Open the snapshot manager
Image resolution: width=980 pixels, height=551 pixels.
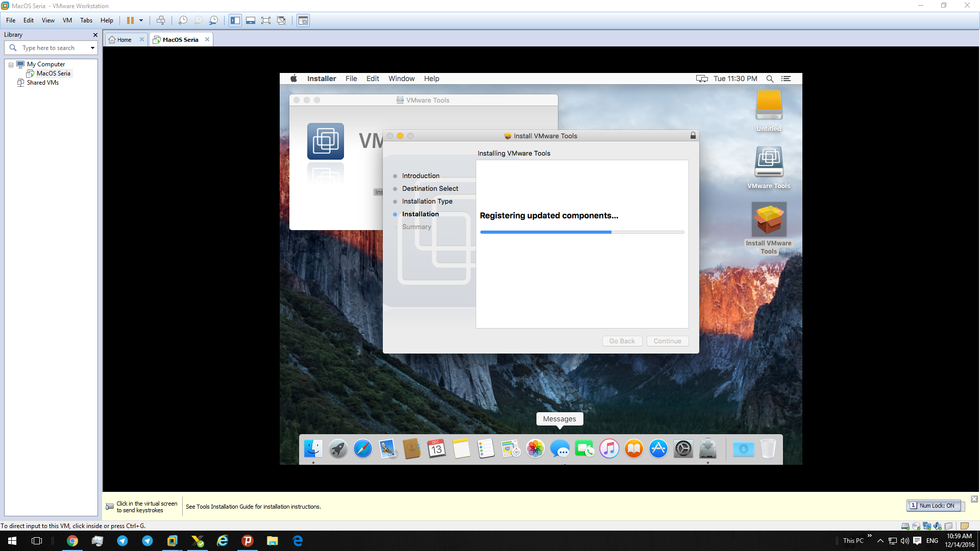(214, 20)
